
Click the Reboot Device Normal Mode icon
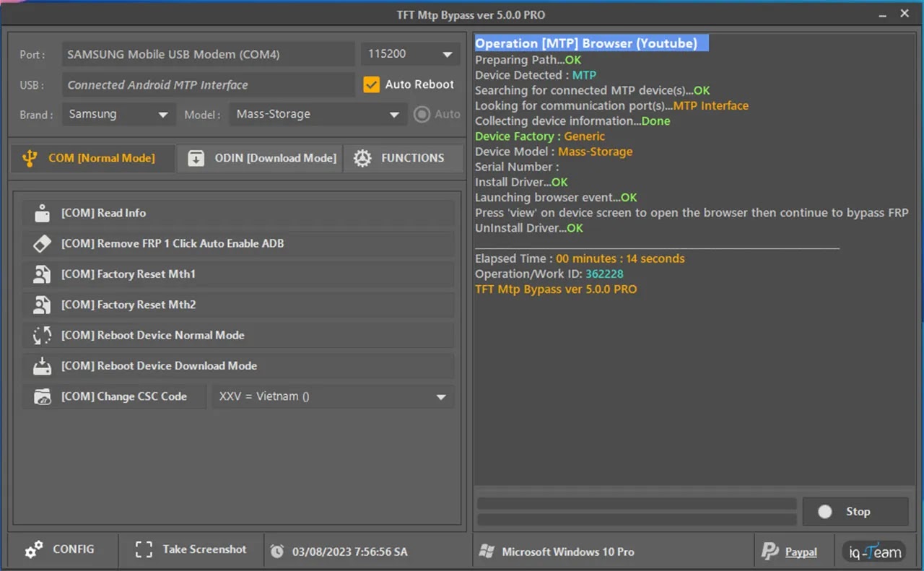(42, 335)
